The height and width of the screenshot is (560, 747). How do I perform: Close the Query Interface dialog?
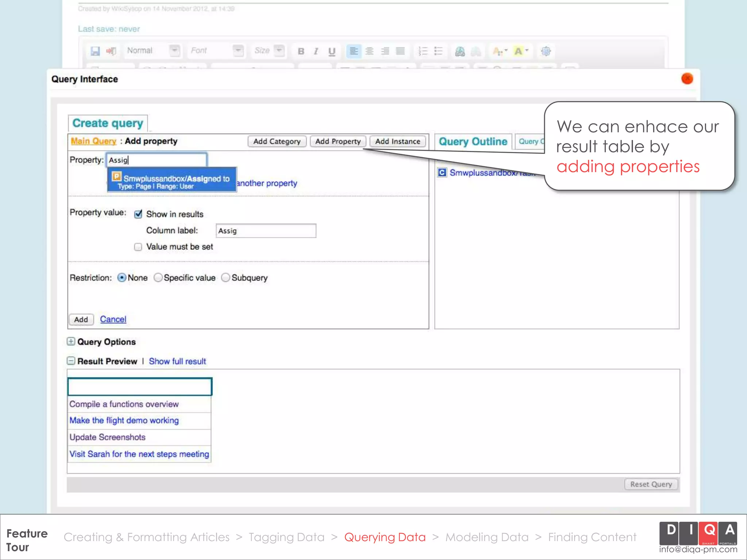687,78
